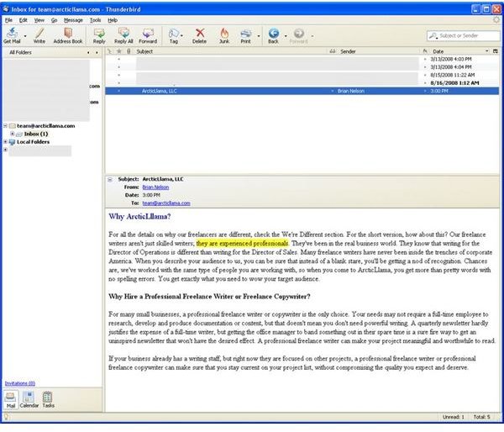The width and height of the screenshot is (504, 432).
Task: Open the Message menu
Action: (x=73, y=20)
